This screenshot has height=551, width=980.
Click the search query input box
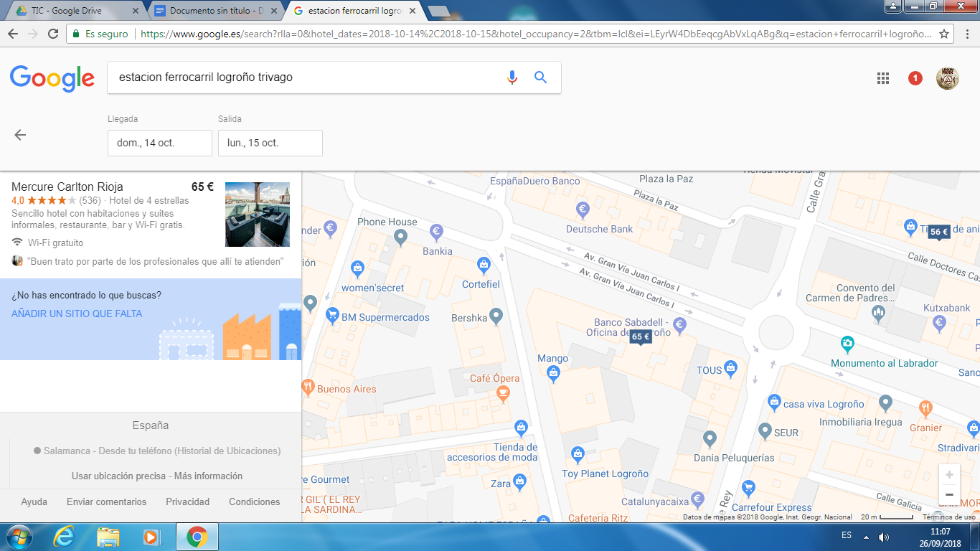[x=305, y=77]
